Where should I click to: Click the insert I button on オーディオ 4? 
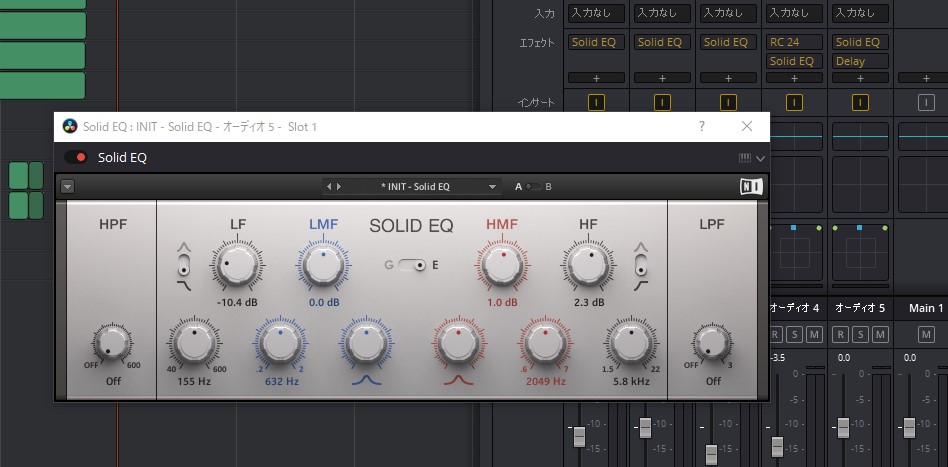coord(794,103)
